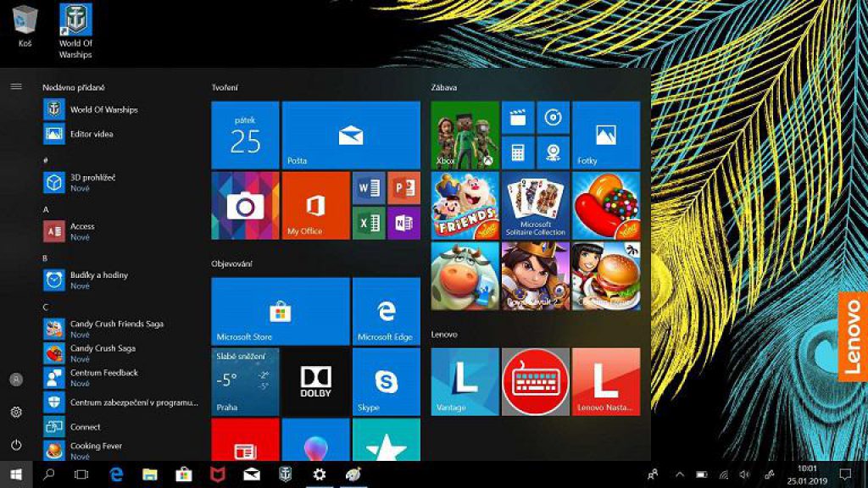
Task: Open the PowerPoint tile
Action: click(404, 188)
